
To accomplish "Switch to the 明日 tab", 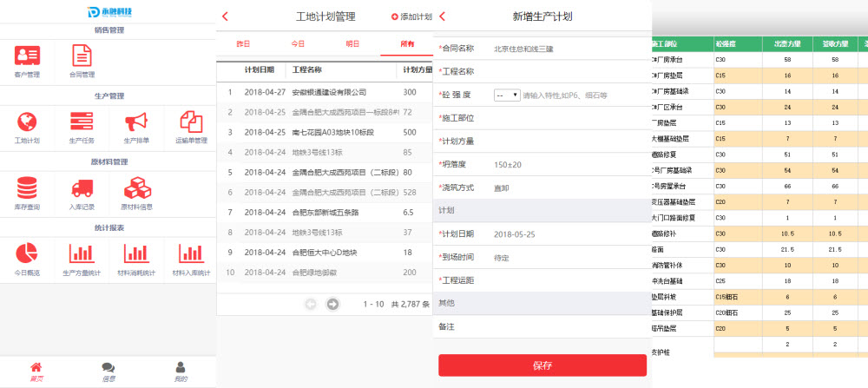I will click(x=352, y=43).
